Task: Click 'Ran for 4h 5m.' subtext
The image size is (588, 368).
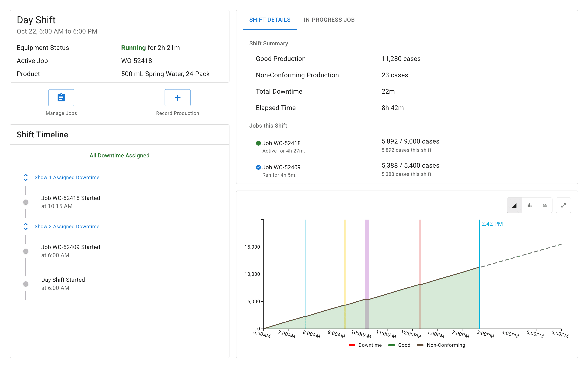Action: (x=279, y=175)
